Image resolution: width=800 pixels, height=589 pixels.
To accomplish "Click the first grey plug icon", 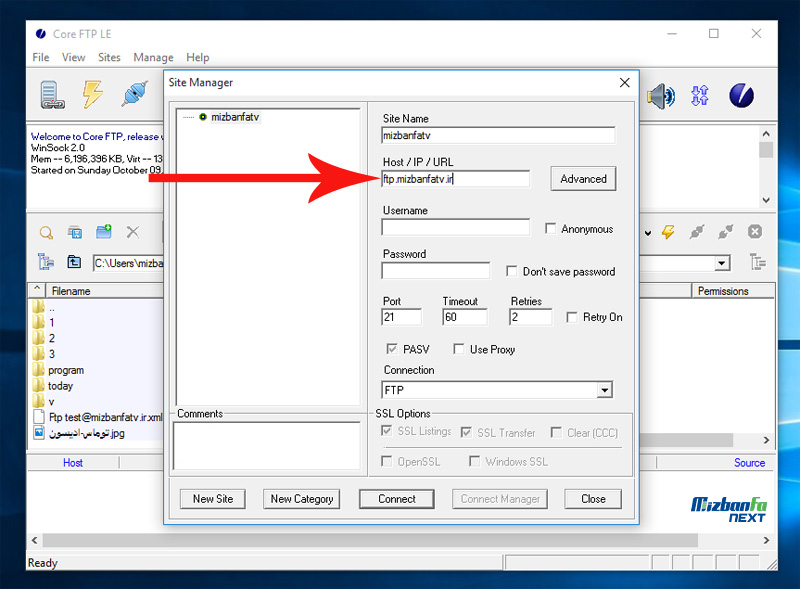I will pos(697,232).
